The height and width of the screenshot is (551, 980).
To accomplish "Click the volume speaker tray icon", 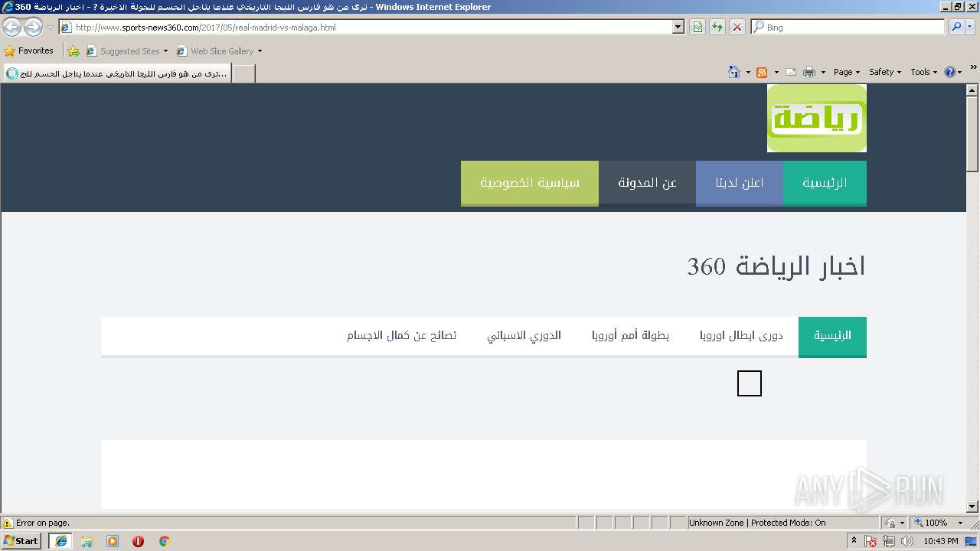I will (x=907, y=541).
